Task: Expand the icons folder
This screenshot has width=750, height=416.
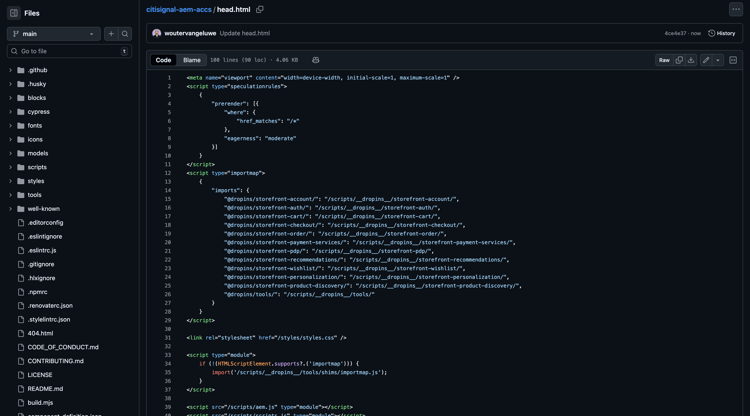Action: (x=11, y=139)
